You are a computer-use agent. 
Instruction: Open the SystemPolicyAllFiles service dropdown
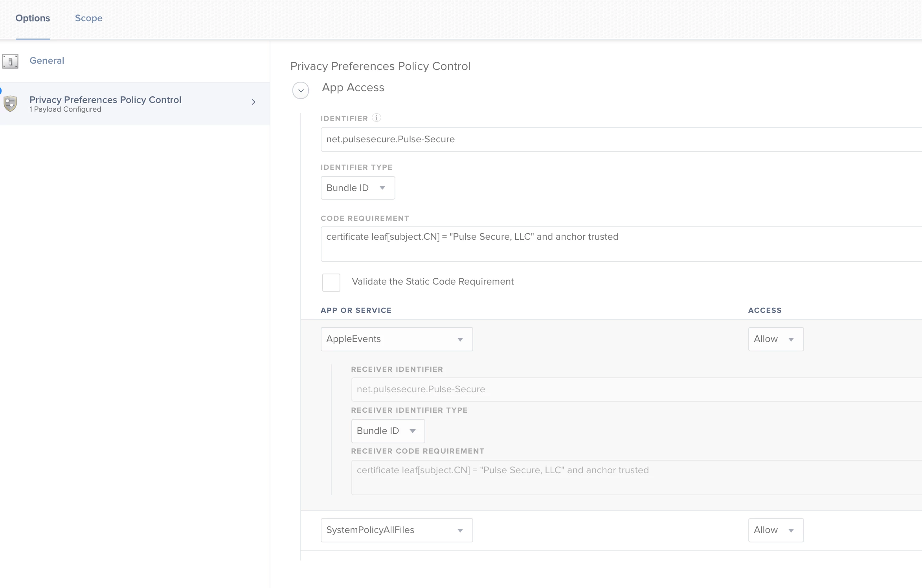(397, 530)
